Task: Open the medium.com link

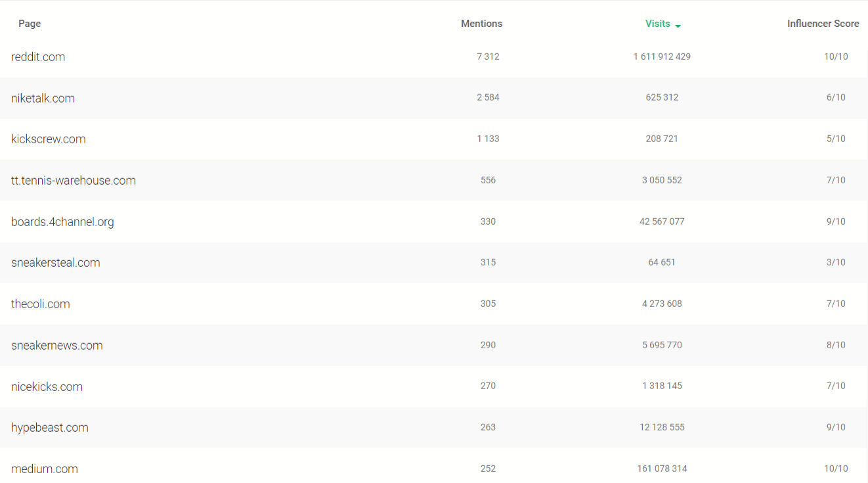Action: point(45,469)
